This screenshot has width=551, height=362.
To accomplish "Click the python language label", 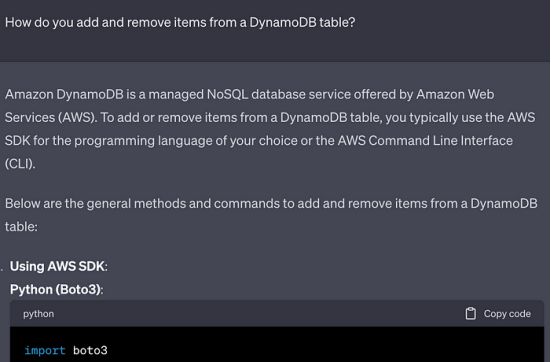I will [x=39, y=314].
